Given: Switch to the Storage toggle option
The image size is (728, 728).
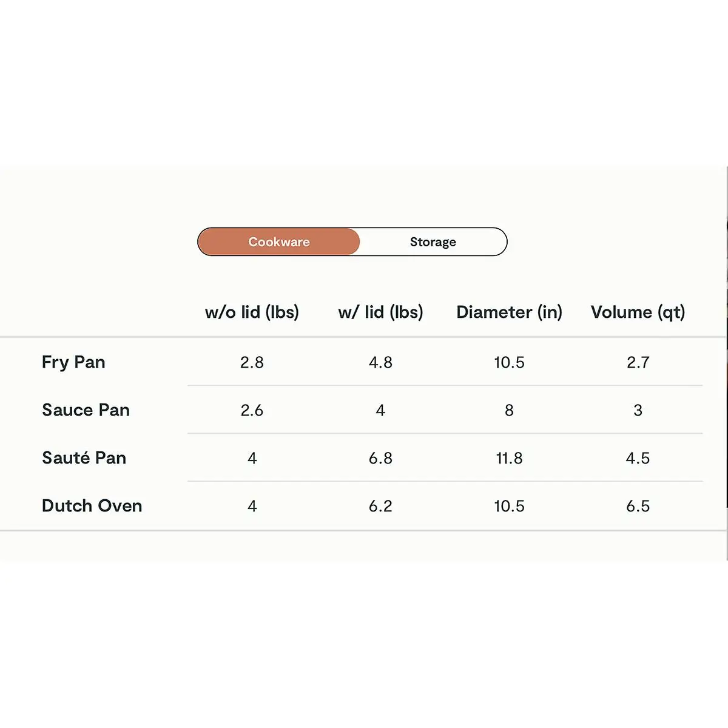Looking at the screenshot, I should (433, 242).
